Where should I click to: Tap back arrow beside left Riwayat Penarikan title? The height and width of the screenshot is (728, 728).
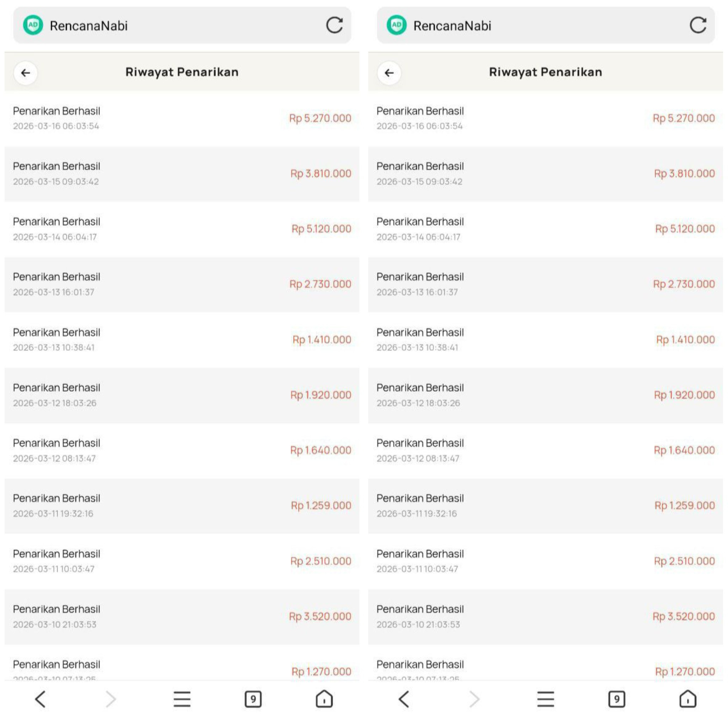pyautogui.click(x=25, y=73)
